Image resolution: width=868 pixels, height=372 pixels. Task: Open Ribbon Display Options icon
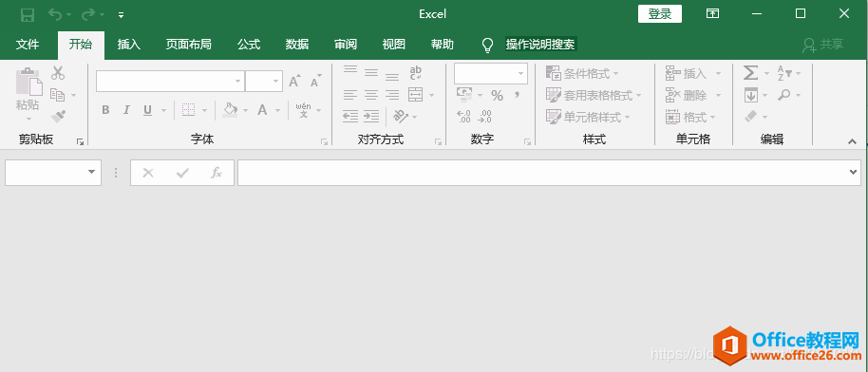[x=713, y=14]
